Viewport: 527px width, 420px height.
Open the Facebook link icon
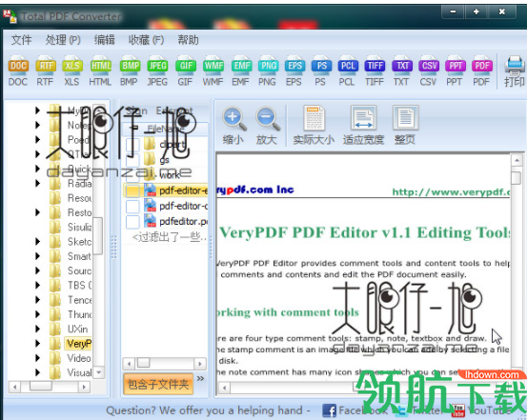(x=329, y=410)
